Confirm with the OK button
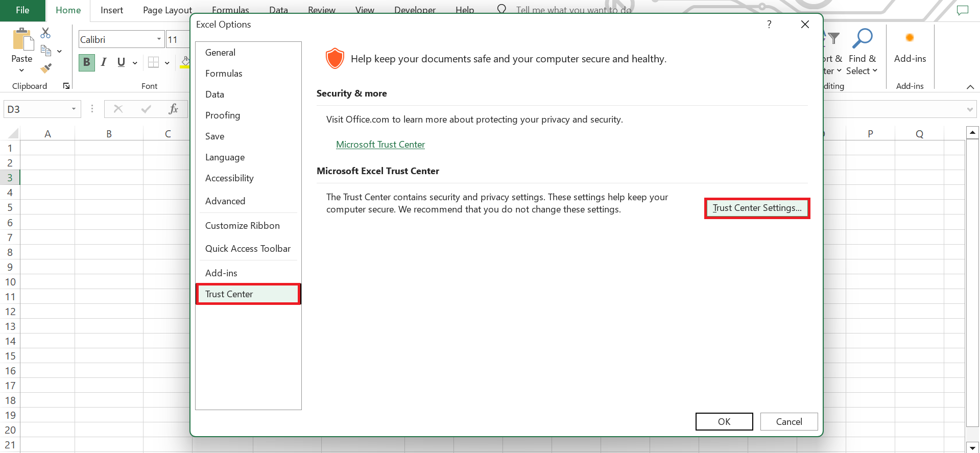Screen dimensions: 980x453 724,421
